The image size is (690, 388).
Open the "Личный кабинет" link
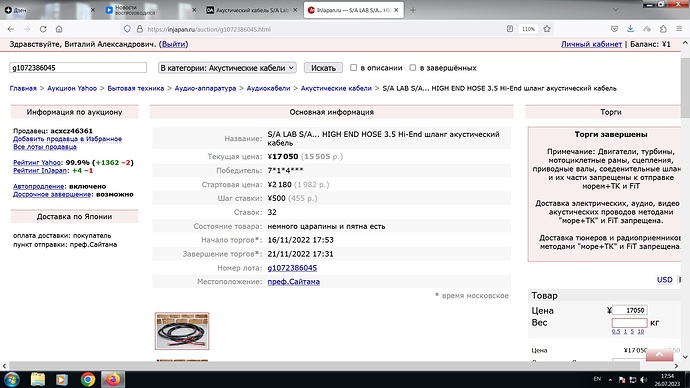point(591,44)
